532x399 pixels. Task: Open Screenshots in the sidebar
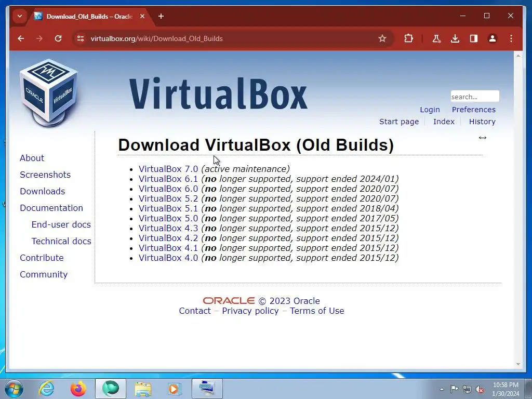point(45,175)
